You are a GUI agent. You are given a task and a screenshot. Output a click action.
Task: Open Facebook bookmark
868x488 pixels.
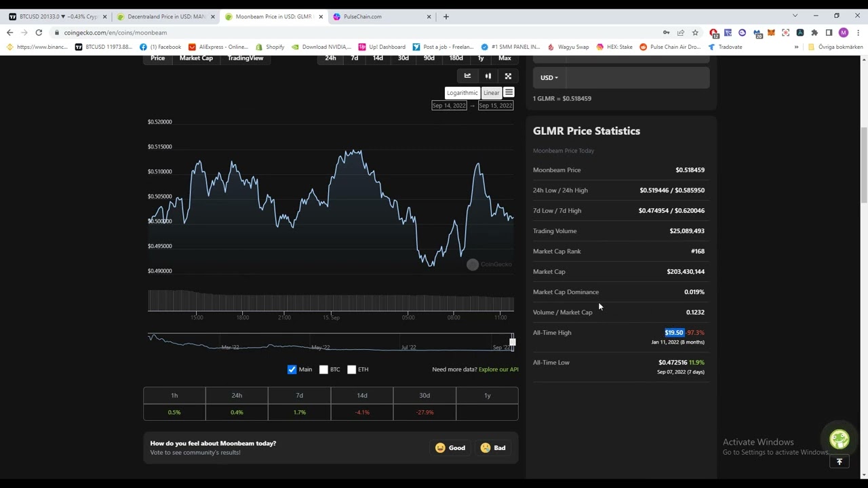161,47
